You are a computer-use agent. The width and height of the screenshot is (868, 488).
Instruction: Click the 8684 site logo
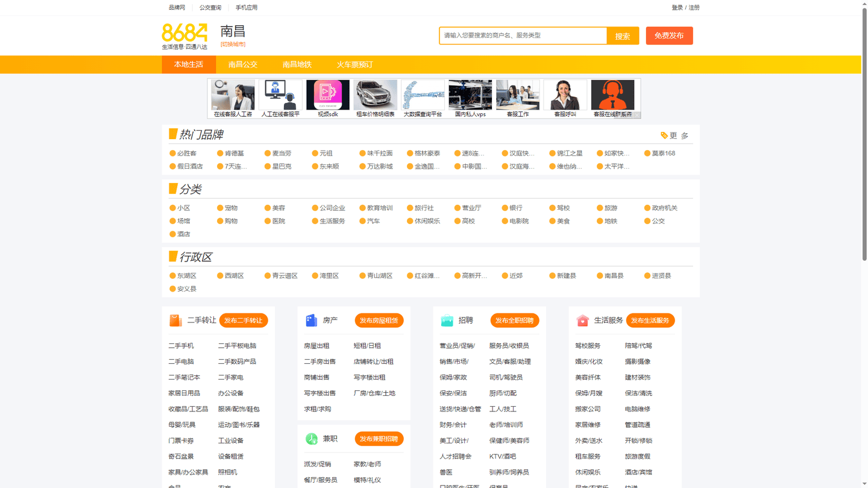tap(184, 36)
